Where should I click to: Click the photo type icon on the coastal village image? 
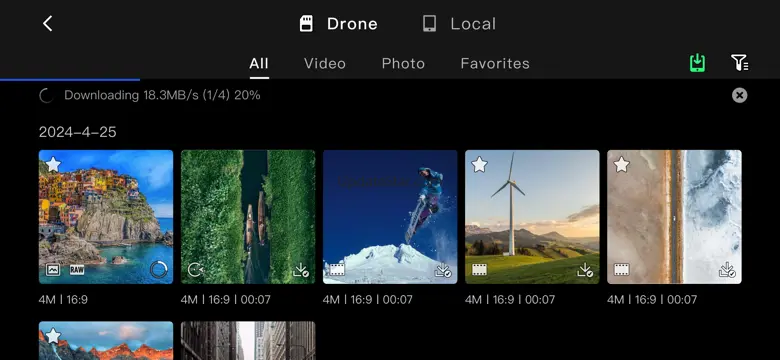[53, 270]
